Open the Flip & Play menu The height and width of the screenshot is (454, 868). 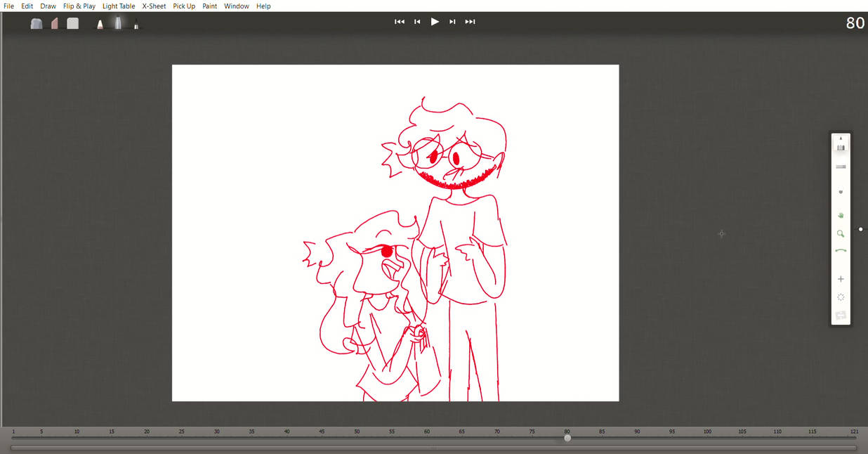79,6
